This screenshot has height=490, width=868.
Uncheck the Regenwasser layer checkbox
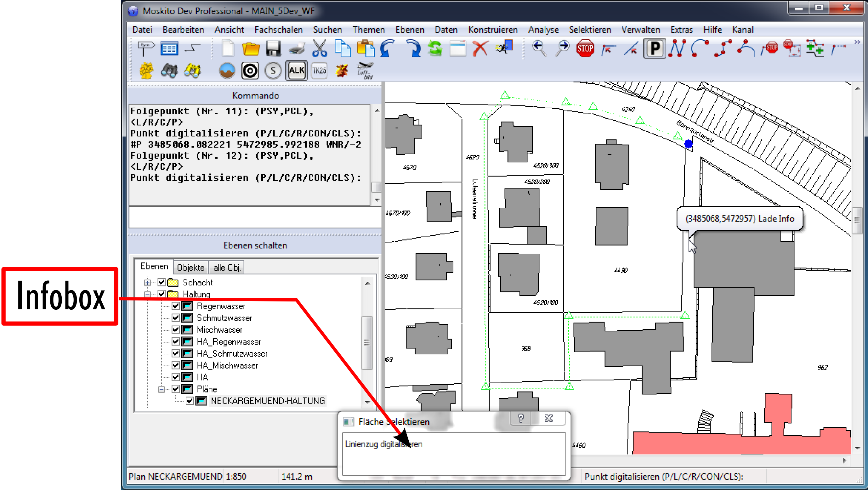tap(176, 306)
